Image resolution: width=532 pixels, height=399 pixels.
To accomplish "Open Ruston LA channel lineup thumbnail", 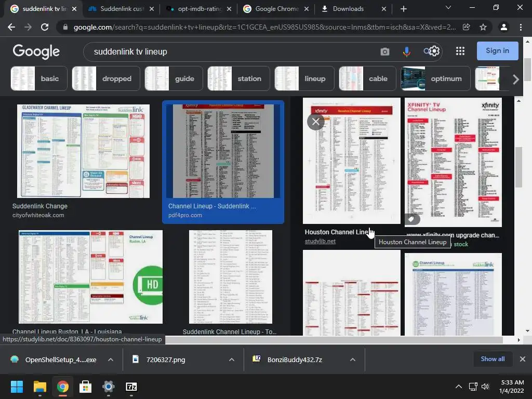I will (x=90, y=277).
